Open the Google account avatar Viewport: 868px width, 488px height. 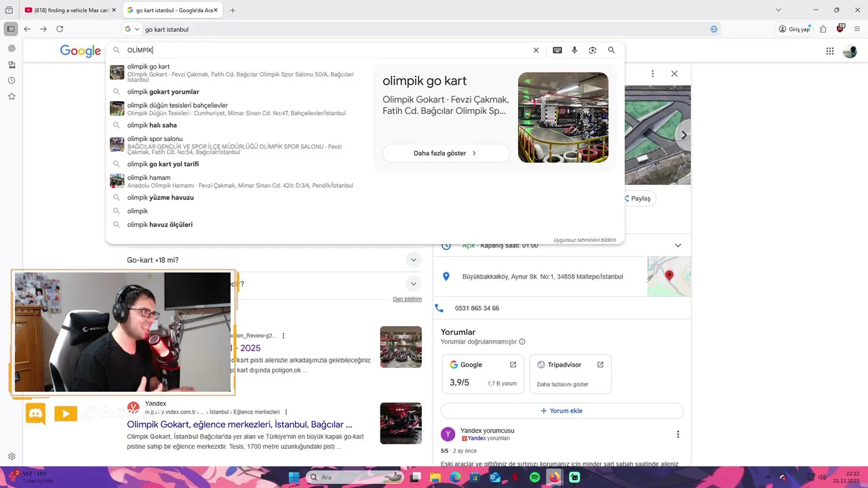(x=850, y=51)
